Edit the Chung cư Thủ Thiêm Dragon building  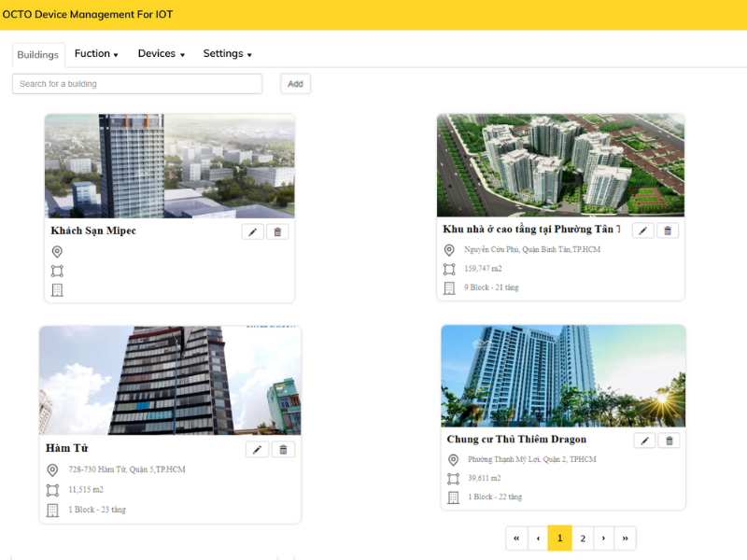tap(644, 441)
